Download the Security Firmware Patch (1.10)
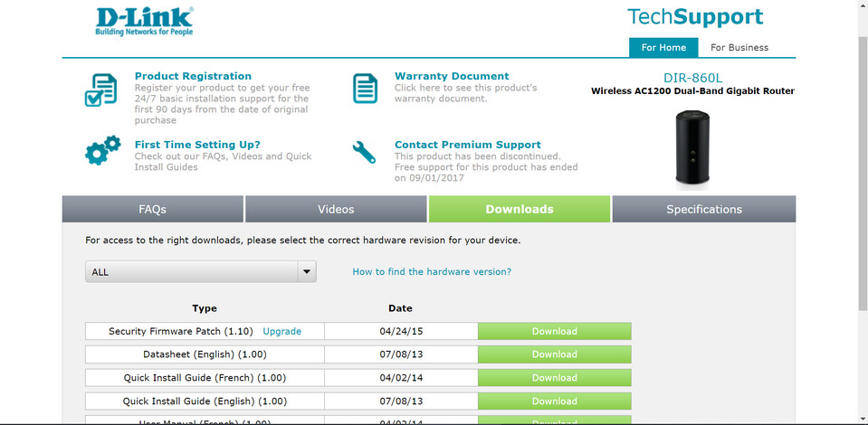This screenshot has width=868, height=425. [x=554, y=332]
